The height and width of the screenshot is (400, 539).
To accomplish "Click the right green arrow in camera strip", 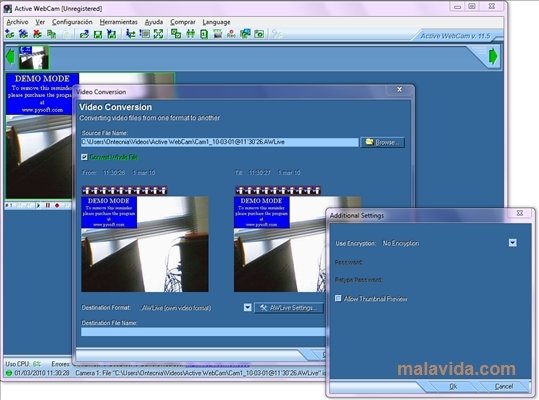I will [493, 56].
